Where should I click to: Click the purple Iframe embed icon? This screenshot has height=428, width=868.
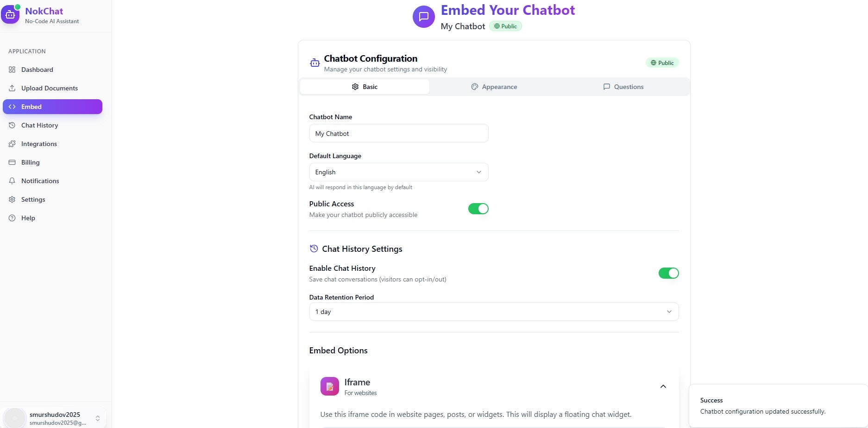pos(329,386)
